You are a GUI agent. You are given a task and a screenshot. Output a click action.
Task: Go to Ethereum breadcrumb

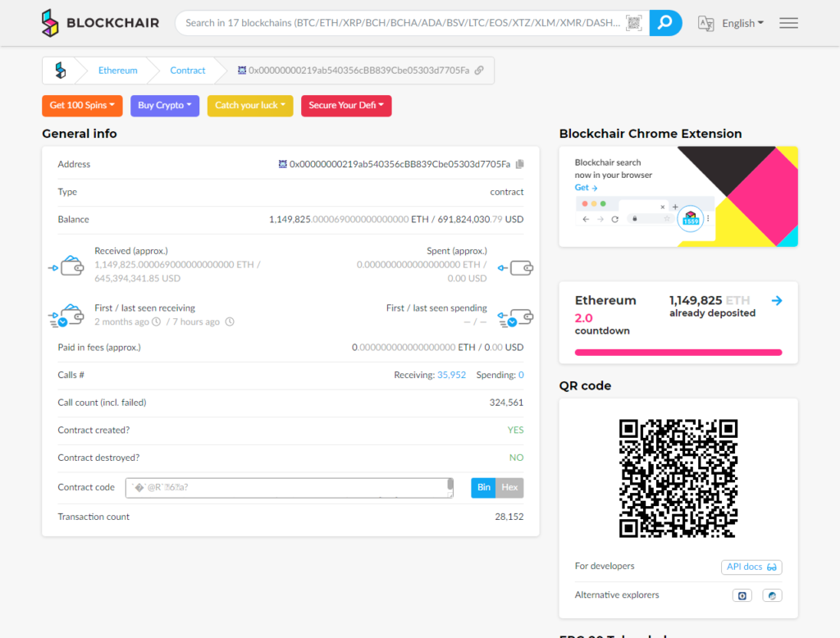118,71
